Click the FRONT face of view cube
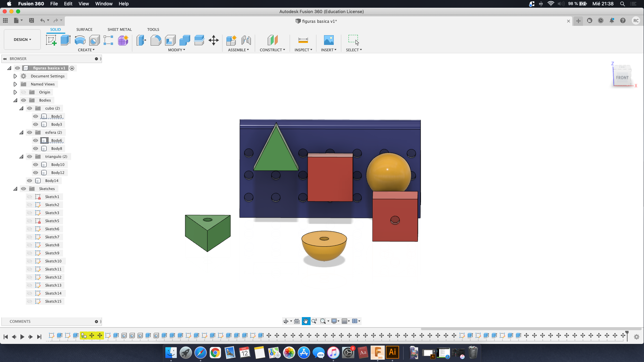The height and width of the screenshot is (362, 644). (622, 77)
